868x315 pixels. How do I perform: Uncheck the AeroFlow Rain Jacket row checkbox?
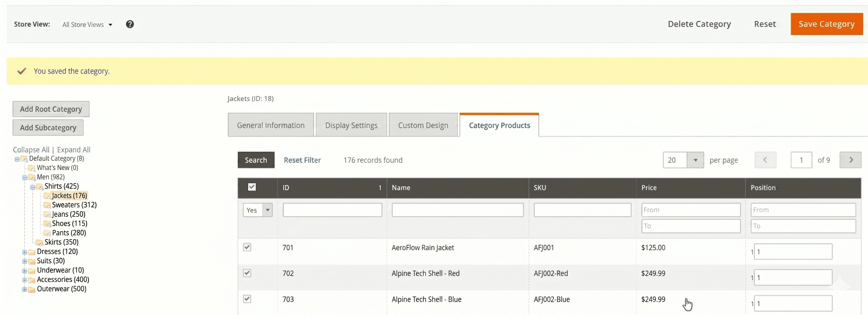coord(247,247)
